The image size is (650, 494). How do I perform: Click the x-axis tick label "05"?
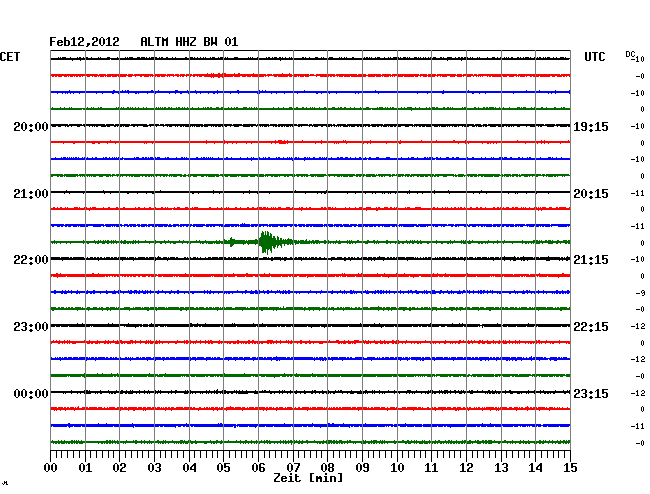tap(223, 468)
